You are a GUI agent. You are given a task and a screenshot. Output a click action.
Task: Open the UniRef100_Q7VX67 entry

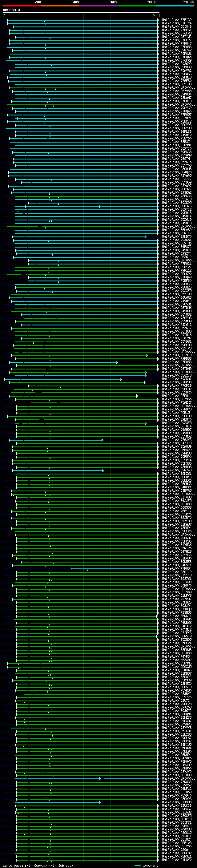177,785
